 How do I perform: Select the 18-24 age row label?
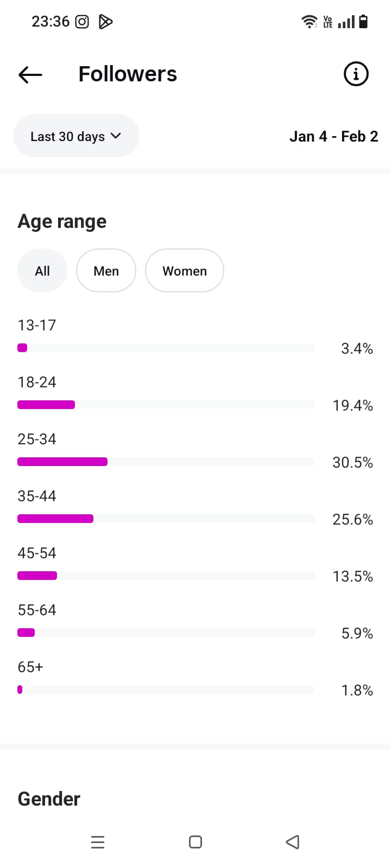point(37,382)
